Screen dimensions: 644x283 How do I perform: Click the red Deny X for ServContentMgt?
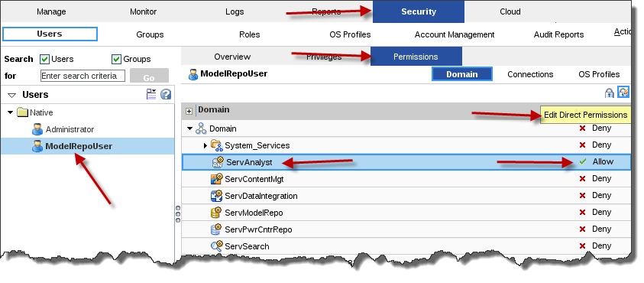[582, 179]
